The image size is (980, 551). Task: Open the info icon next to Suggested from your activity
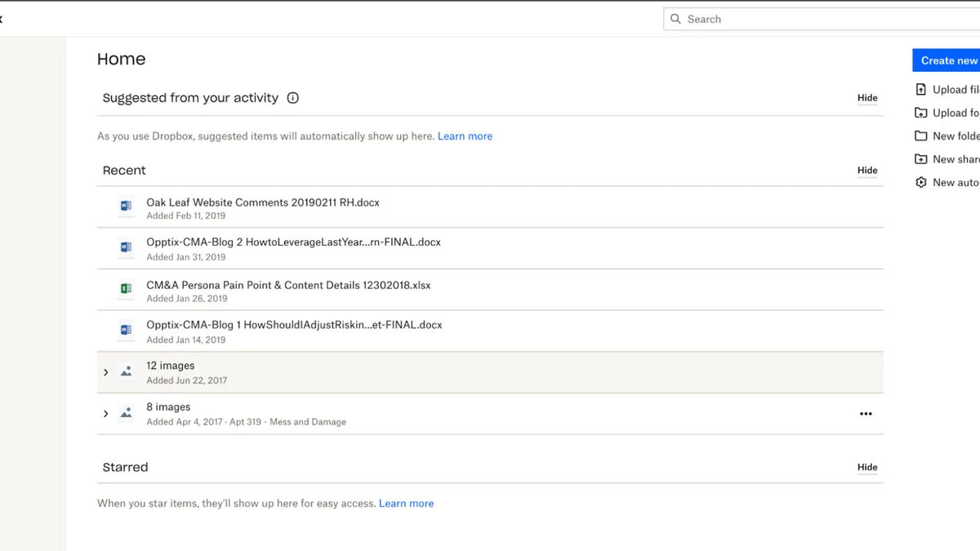click(x=293, y=98)
